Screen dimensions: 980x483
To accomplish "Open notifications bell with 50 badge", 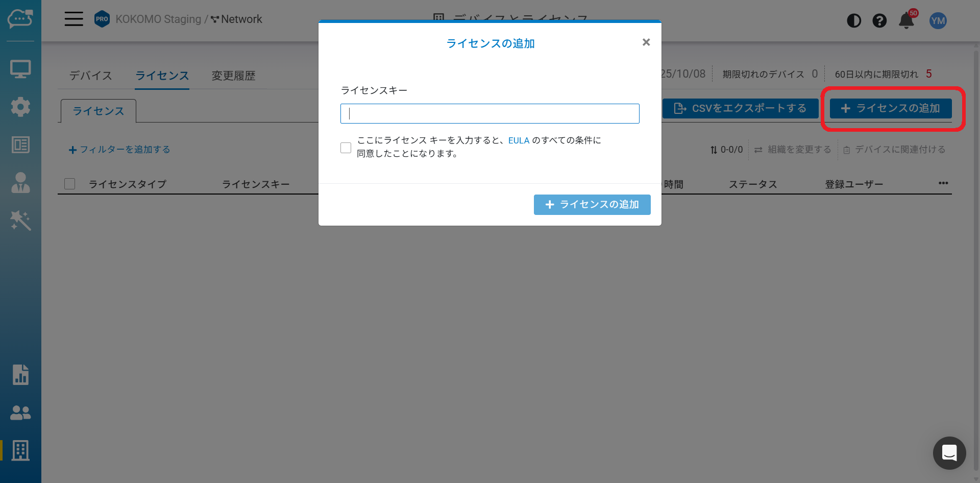I will 906,21.
